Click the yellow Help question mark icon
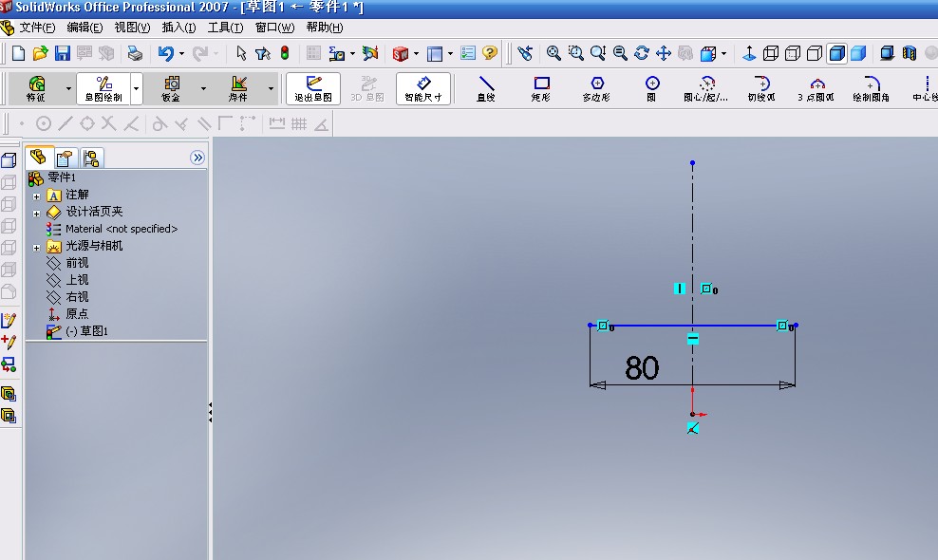 (489, 53)
